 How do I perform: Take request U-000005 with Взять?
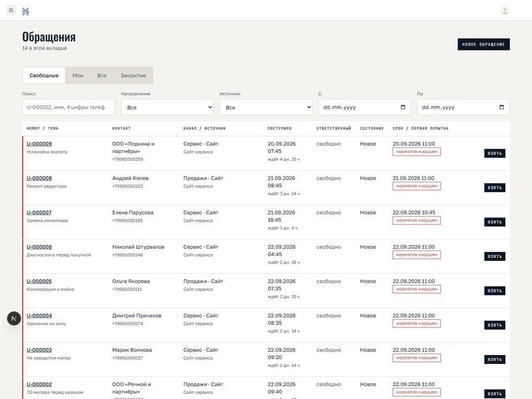[x=495, y=291]
